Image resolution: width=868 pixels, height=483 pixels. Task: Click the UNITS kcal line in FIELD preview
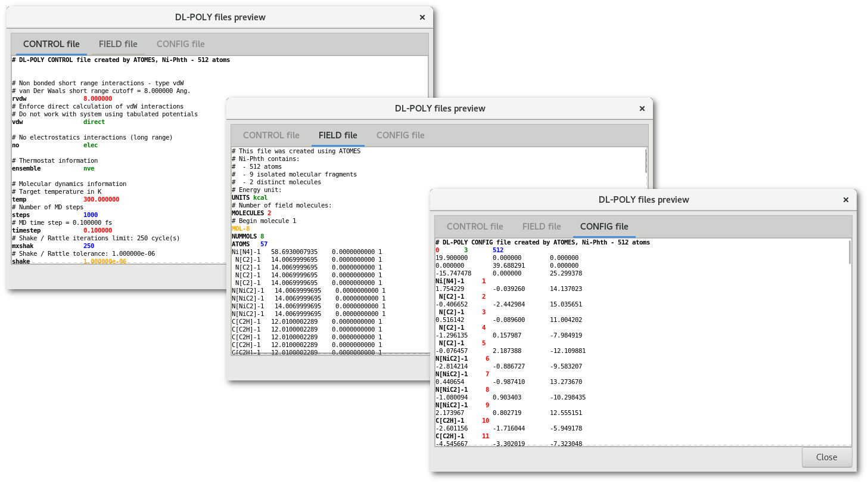250,197
